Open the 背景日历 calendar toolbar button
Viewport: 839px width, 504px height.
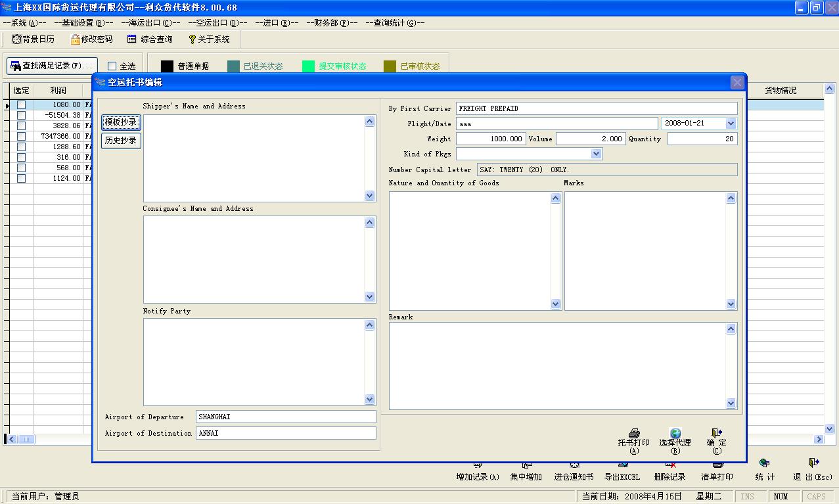[34, 39]
